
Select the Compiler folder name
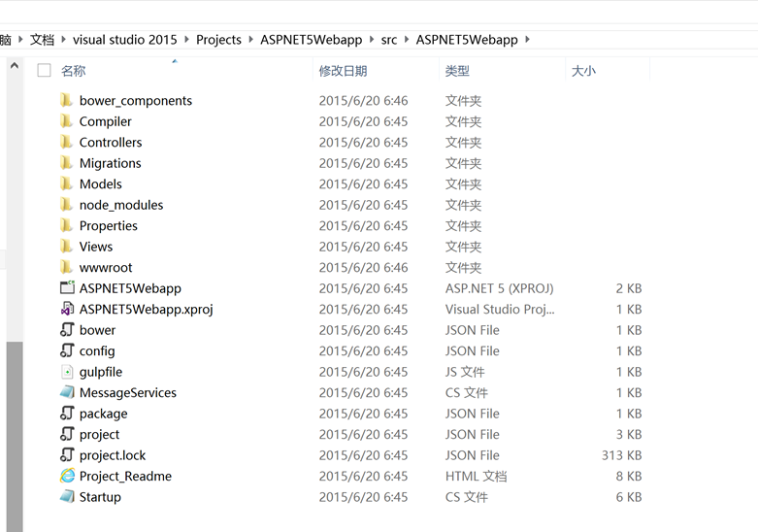point(105,121)
